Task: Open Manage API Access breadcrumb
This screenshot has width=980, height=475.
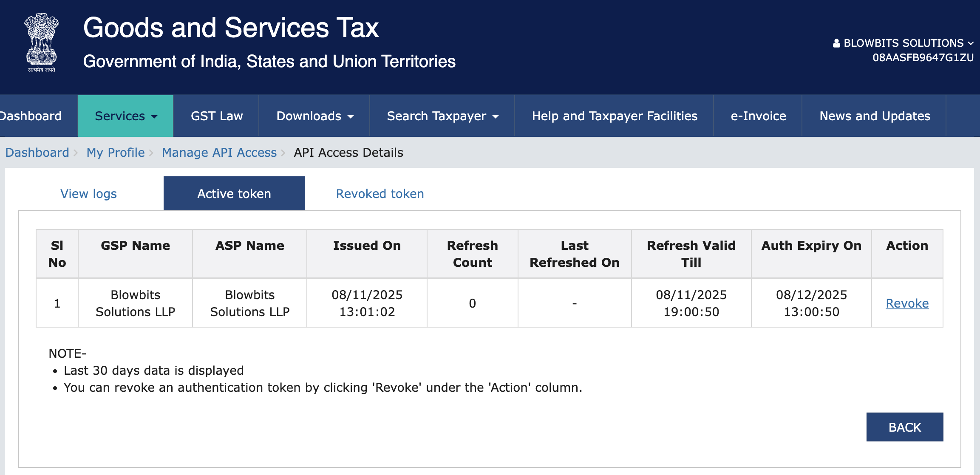Action: [219, 153]
